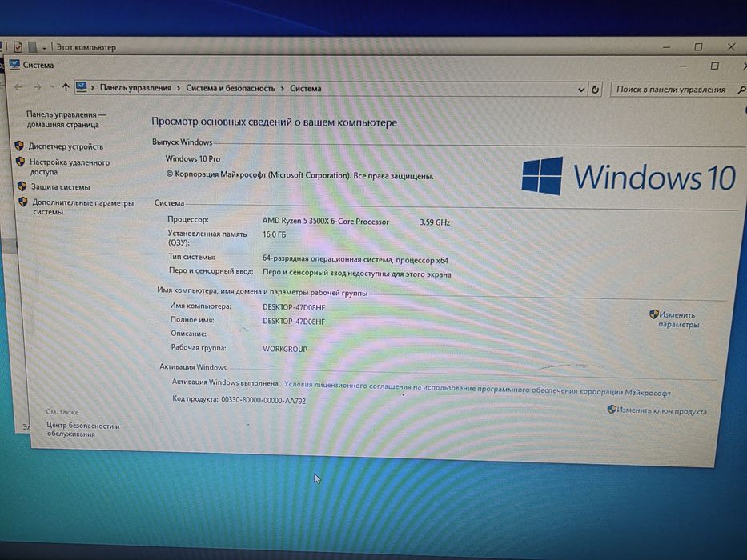Click computer name 'DESKTOP-47D08HF' beside 'Имя компьютера'
This screenshot has width=747, height=560.
pos(294,308)
